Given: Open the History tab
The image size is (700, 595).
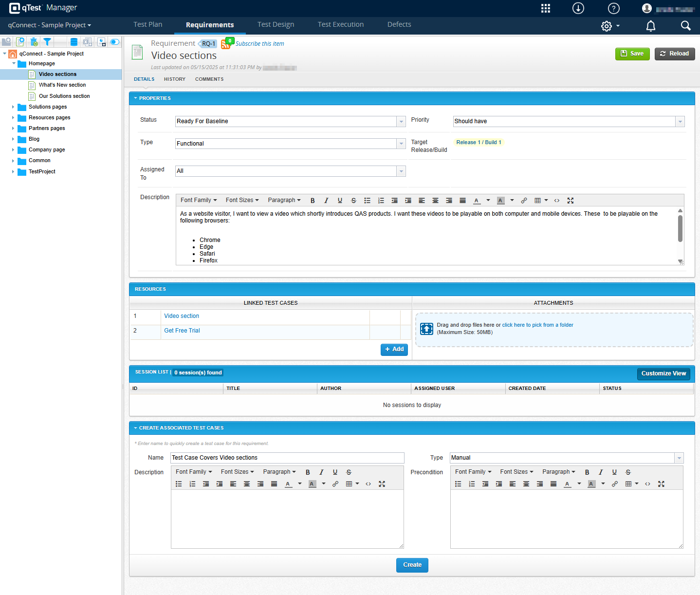Looking at the screenshot, I should tap(174, 79).
